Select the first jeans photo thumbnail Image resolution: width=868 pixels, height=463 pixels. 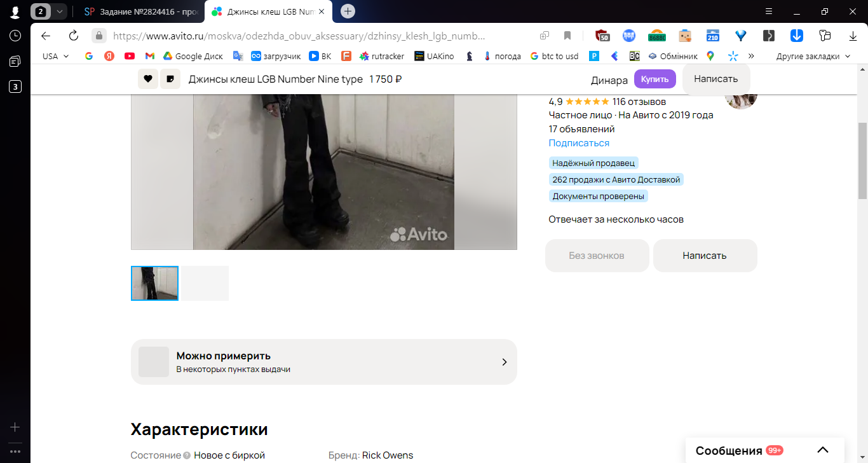[154, 283]
